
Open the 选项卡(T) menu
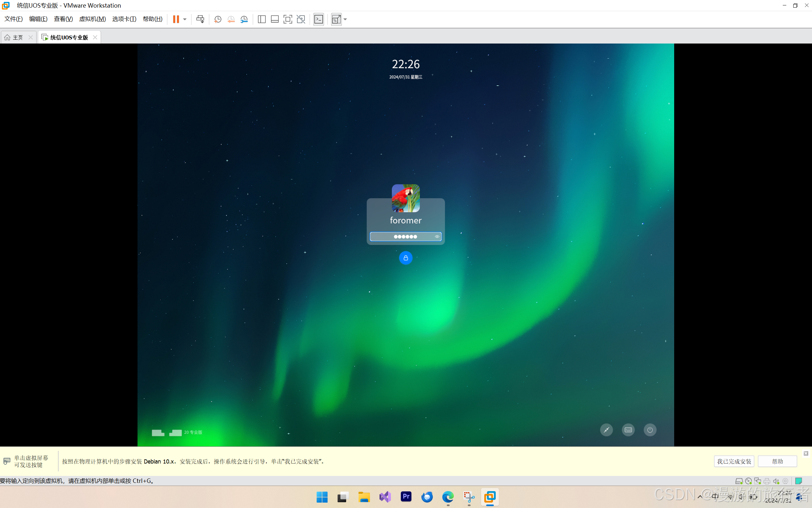coord(124,19)
